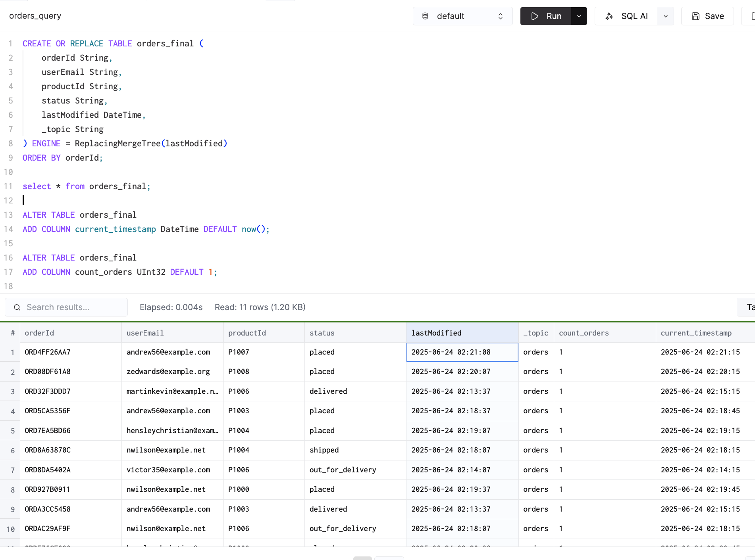Click ORDER BY orderId line
Viewport: 755px width, 560px height.
click(63, 158)
